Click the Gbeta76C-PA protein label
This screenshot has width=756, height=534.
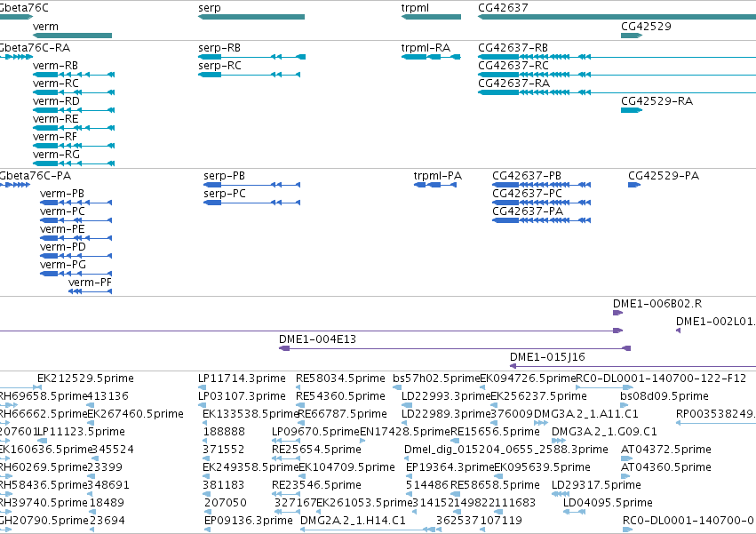36,176
